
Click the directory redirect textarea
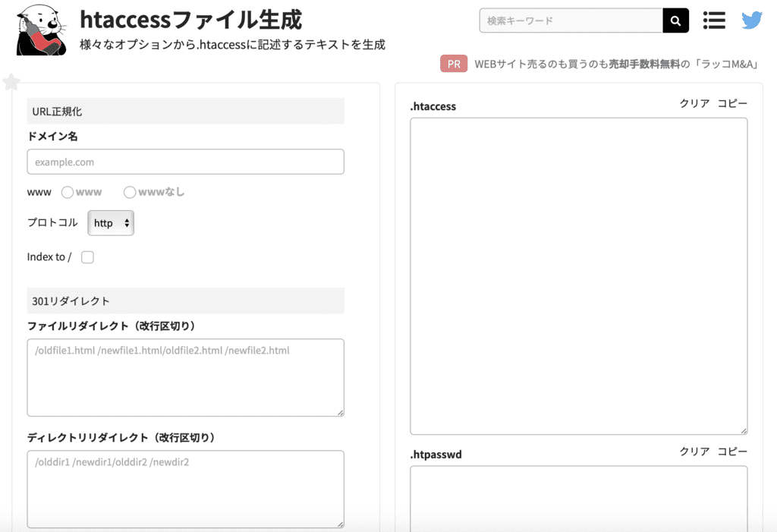click(185, 490)
